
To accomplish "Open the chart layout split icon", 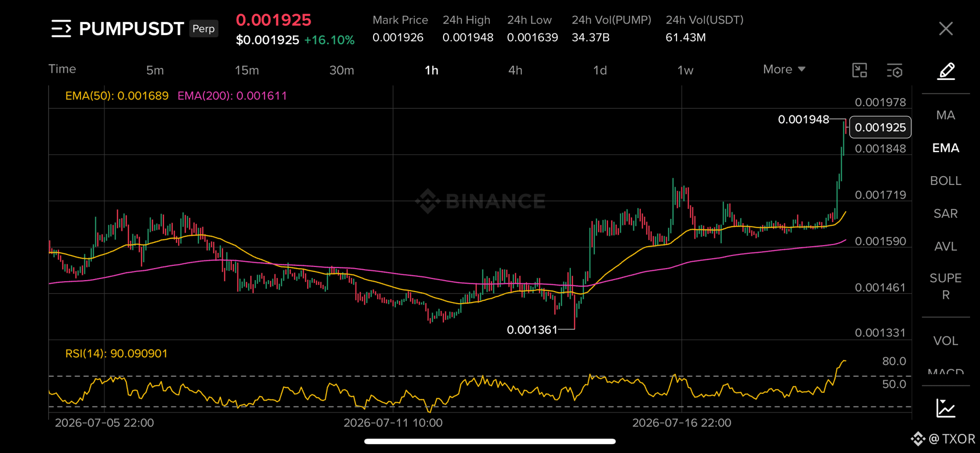I will [860, 70].
